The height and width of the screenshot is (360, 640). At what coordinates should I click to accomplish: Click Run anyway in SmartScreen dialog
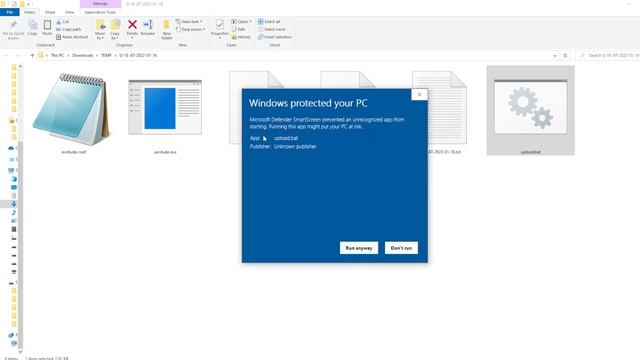coord(359,248)
